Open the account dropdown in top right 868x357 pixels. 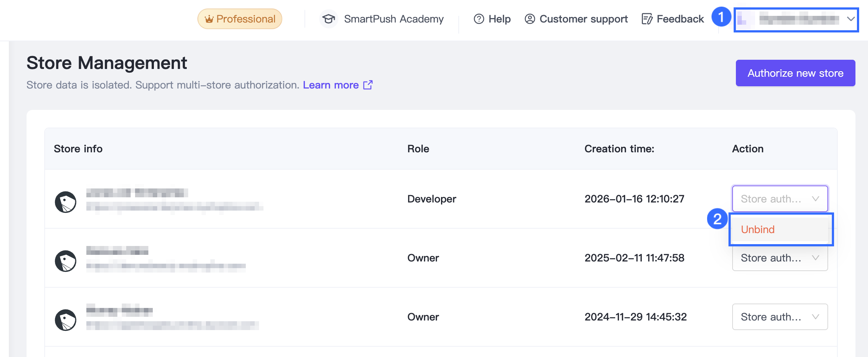(x=796, y=19)
